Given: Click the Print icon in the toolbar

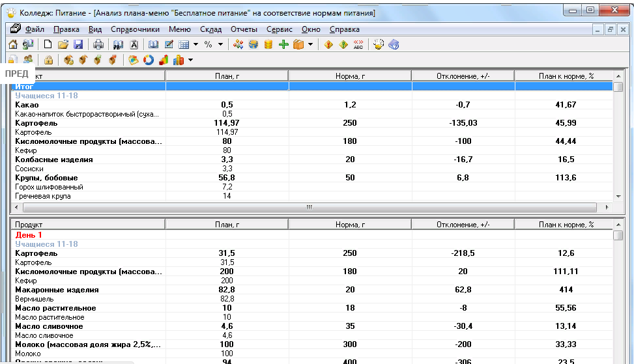Looking at the screenshot, I should pyautogui.click(x=98, y=44).
